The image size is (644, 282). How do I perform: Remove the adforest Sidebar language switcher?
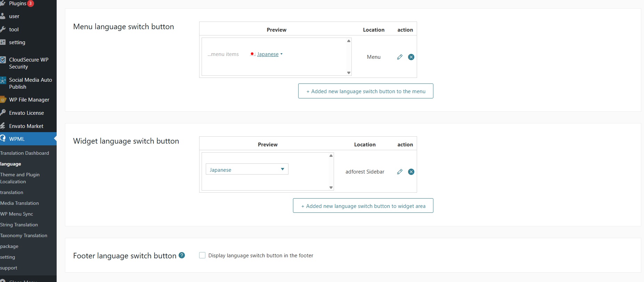(x=411, y=172)
